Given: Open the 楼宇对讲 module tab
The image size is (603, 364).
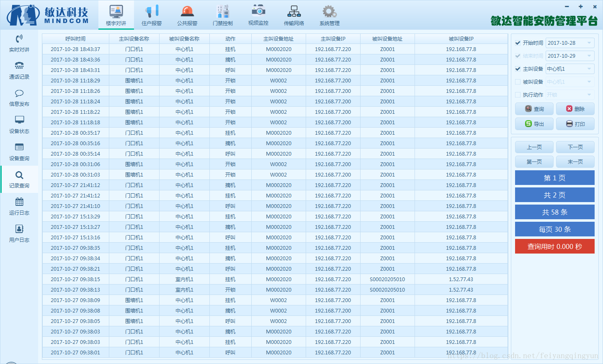Looking at the screenshot, I should pyautogui.click(x=116, y=15).
